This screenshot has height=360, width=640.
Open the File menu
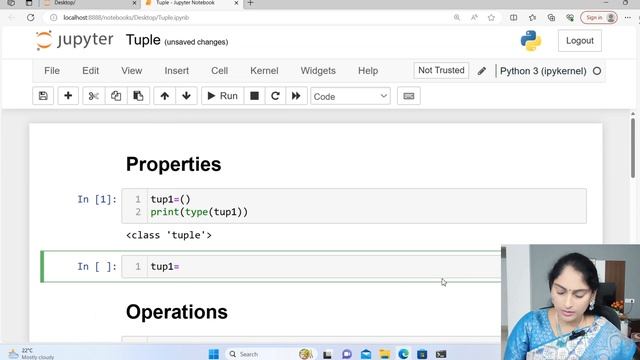[x=52, y=71]
